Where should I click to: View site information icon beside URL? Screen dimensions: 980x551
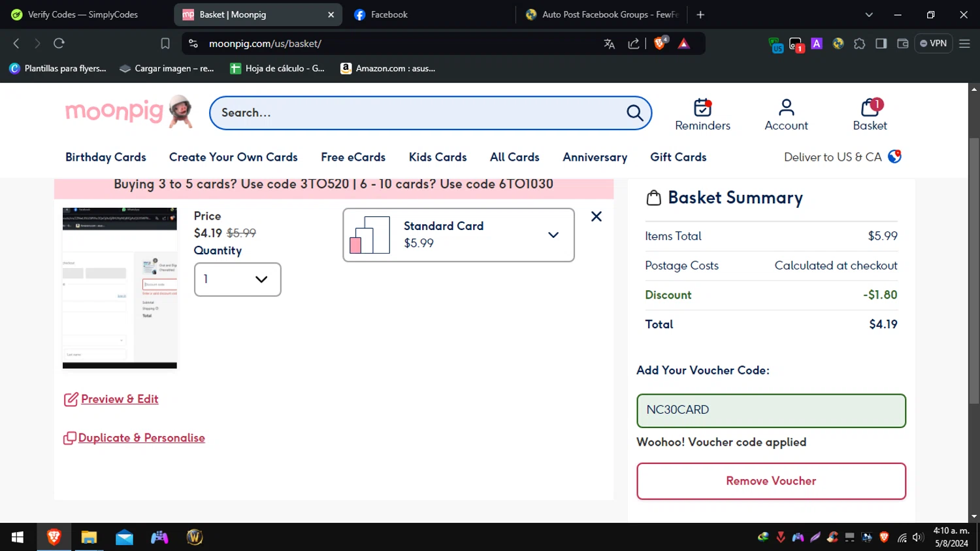pos(193,44)
